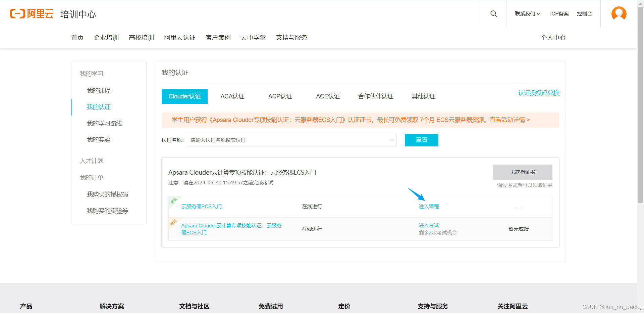Image resolution: width=644 pixels, height=313 pixels.
Task: Click the 进入考试 link
Action: (429, 225)
